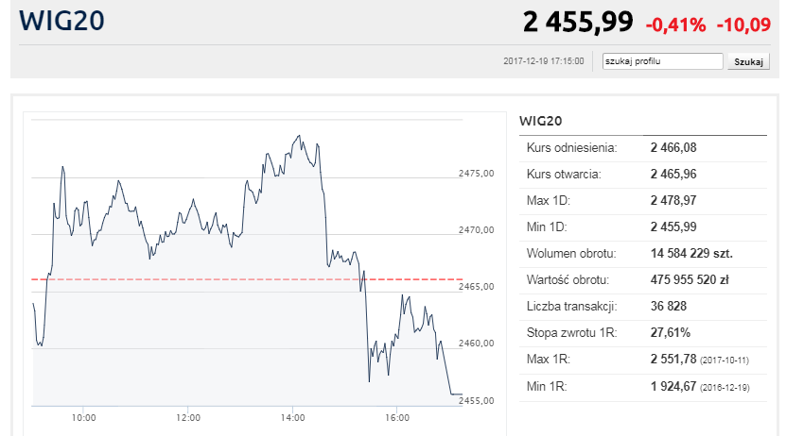786x436 pixels.
Task: Click the Min 1R value 1 924,67
Action: coord(672,385)
